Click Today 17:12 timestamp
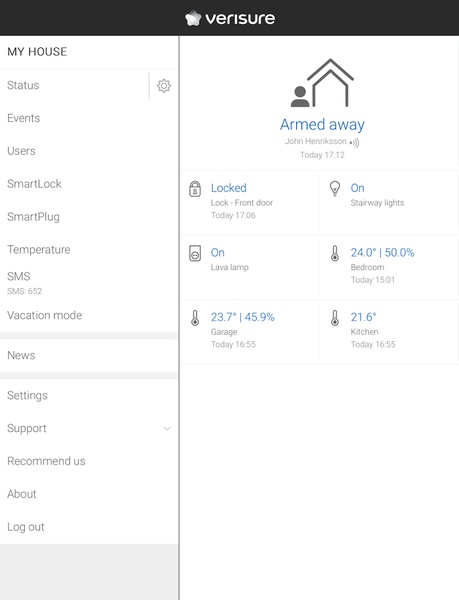This screenshot has width=459, height=600. pos(322,155)
